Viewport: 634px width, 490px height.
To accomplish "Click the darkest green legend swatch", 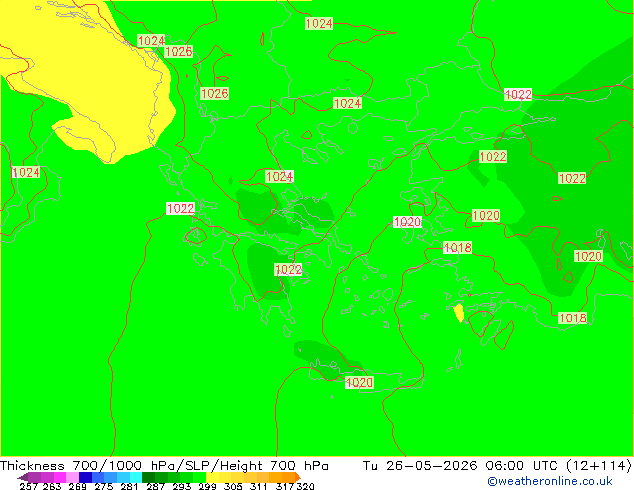I will [148, 477].
